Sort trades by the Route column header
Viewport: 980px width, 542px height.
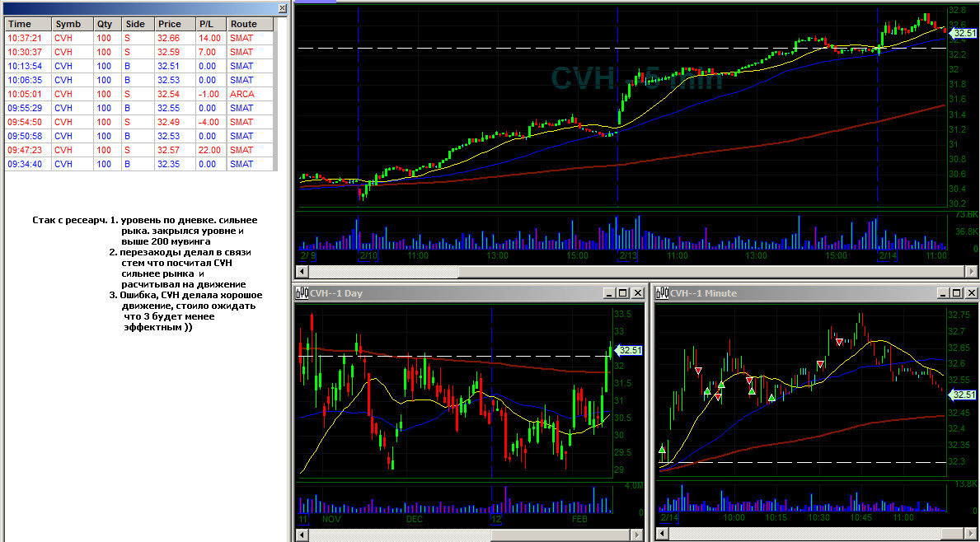click(250, 24)
